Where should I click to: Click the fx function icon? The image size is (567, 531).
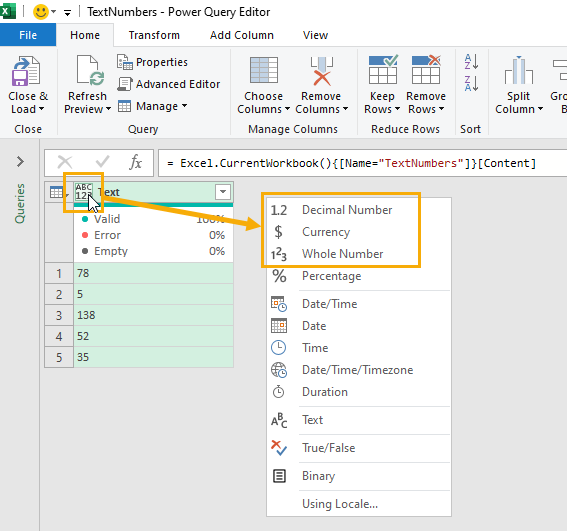(x=136, y=162)
